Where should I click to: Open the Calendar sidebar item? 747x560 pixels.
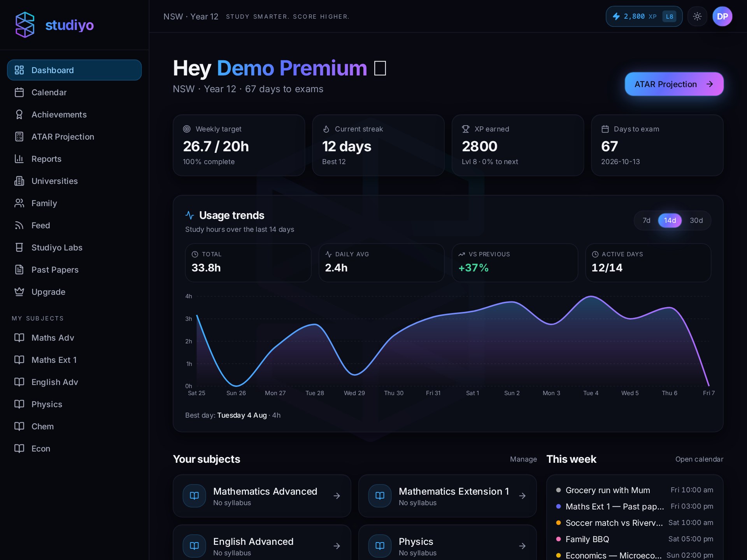(74, 92)
